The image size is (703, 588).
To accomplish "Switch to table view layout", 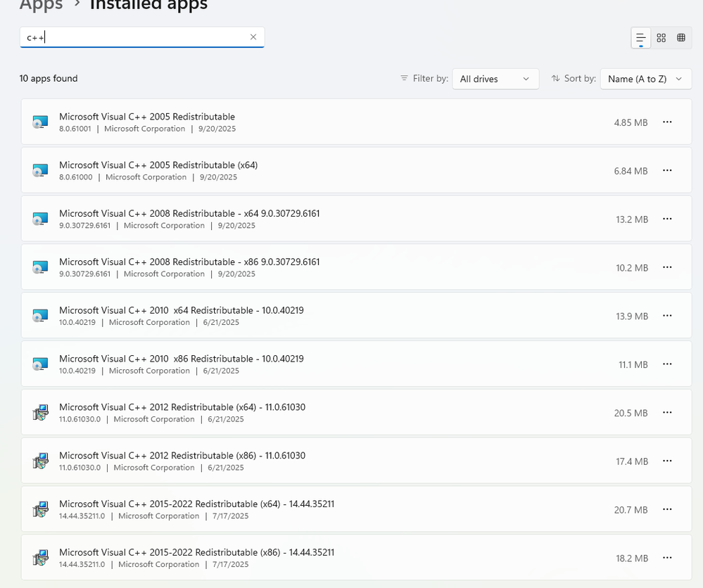I will [680, 38].
